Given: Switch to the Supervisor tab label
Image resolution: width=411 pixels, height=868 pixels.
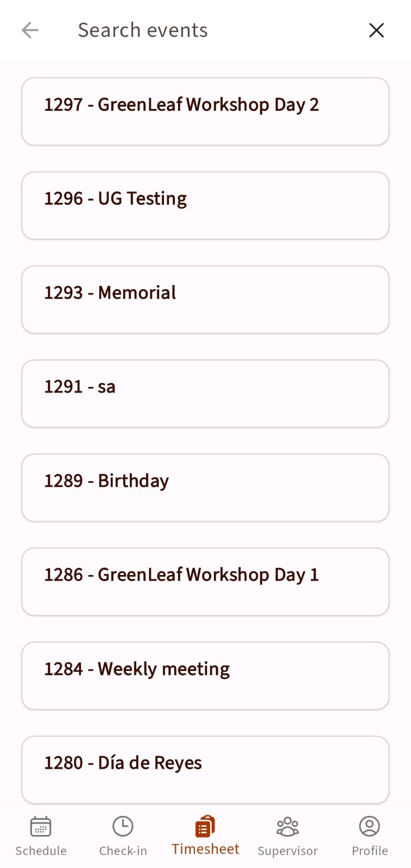Looking at the screenshot, I should [288, 851].
